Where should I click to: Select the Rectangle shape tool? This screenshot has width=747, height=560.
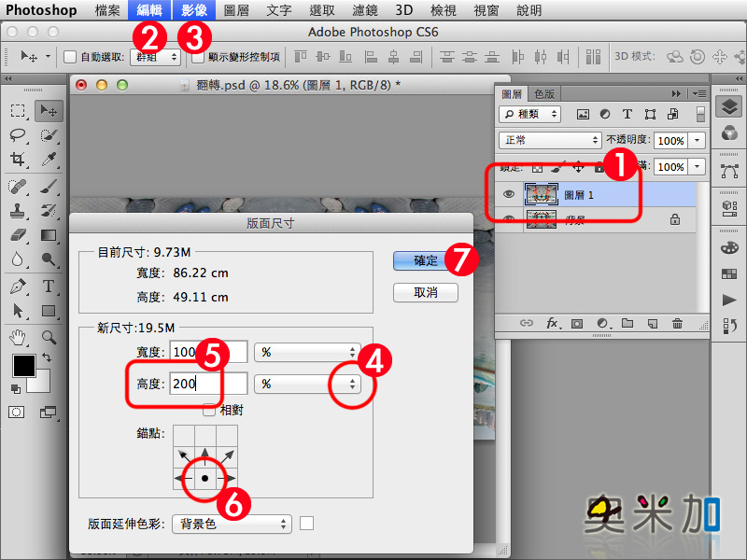[49, 311]
